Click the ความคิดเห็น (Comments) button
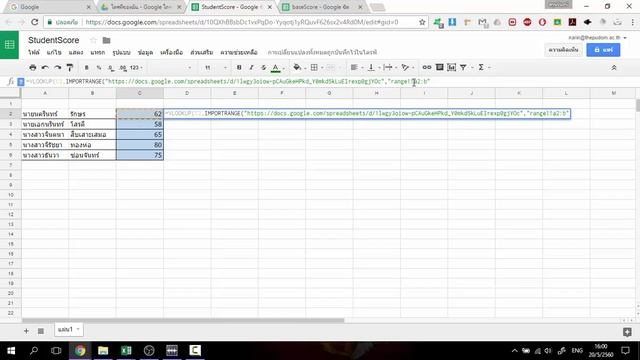This screenshot has width=640, height=360. tap(563, 50)
